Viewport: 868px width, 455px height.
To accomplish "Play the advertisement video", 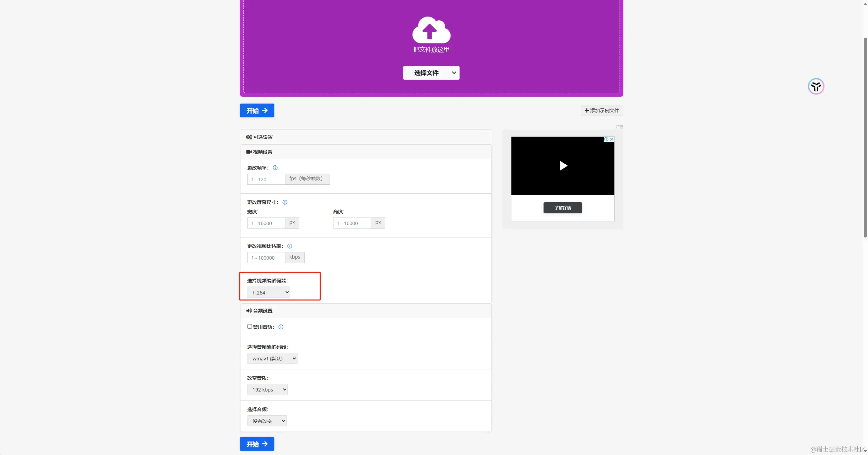I will point(563,166).
